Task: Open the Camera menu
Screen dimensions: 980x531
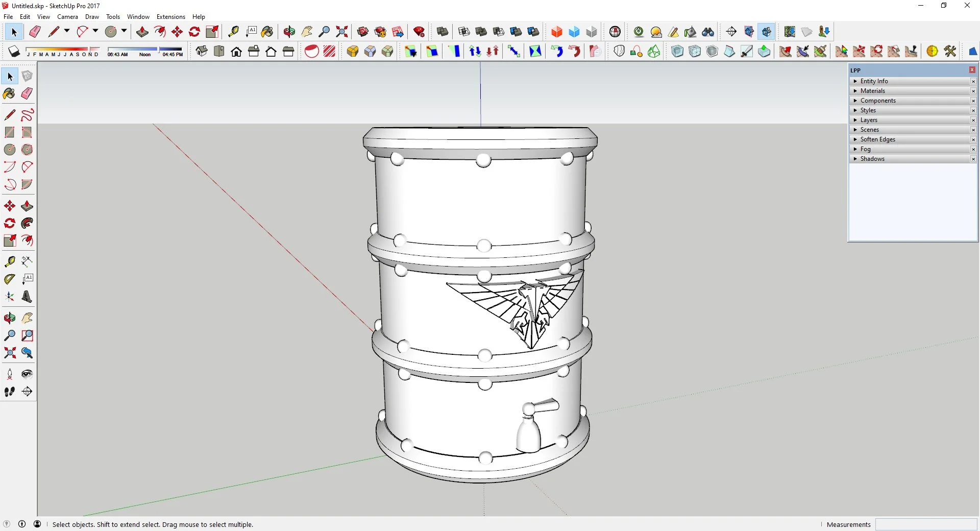Action: click(67, 17)
